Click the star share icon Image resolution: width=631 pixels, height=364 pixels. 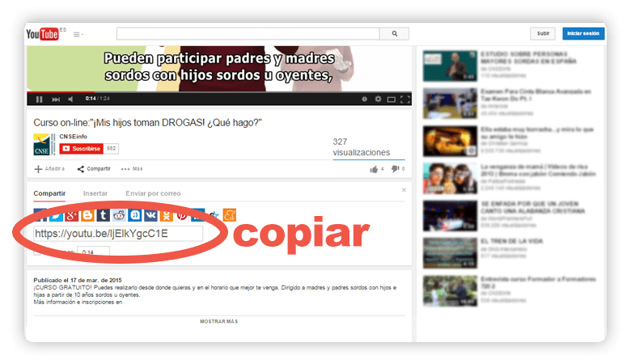pos(214,215)
